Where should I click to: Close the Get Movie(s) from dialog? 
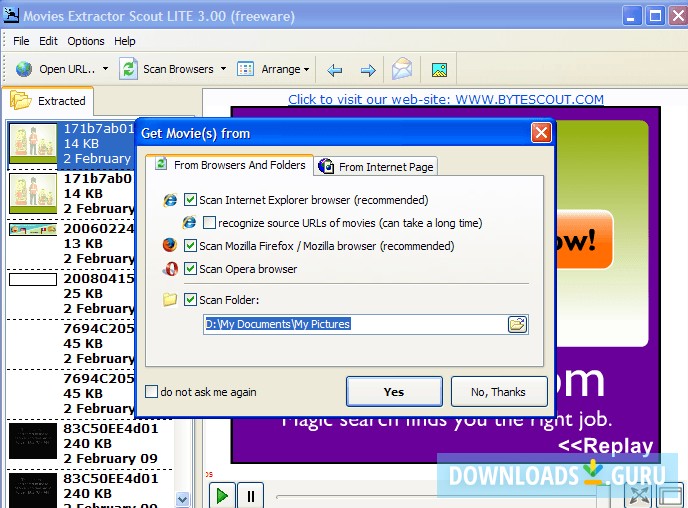coord(541,132)
